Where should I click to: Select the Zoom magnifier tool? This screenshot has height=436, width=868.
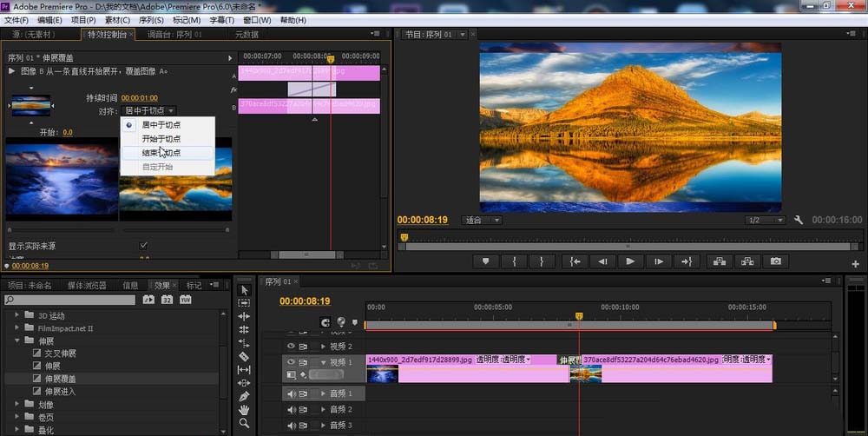[244, 423]
